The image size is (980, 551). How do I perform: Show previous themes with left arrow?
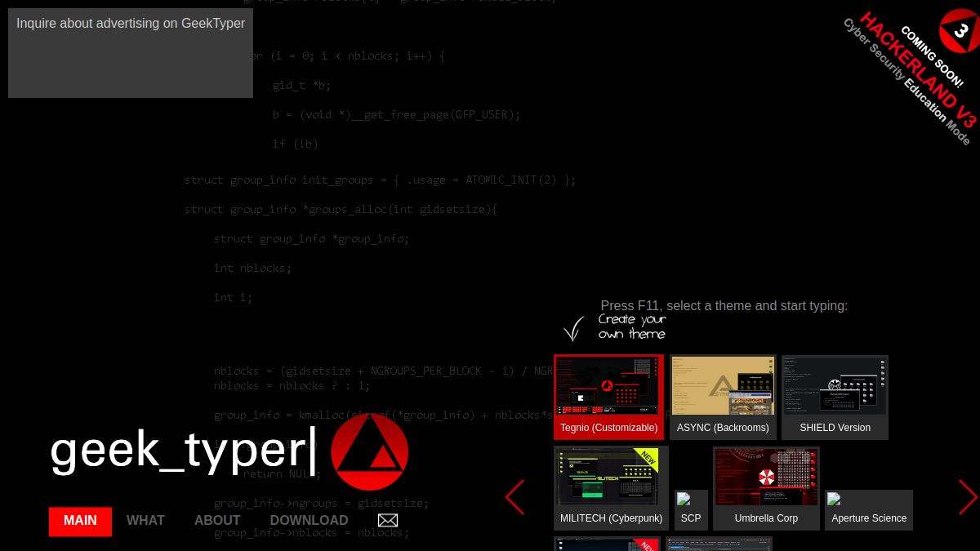click(514, 497)
